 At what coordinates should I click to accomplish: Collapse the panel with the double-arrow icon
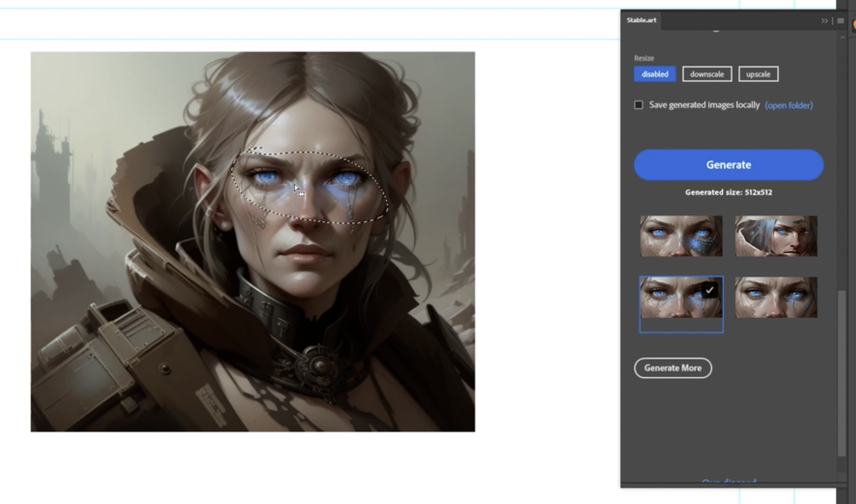[x=824, y=21]
